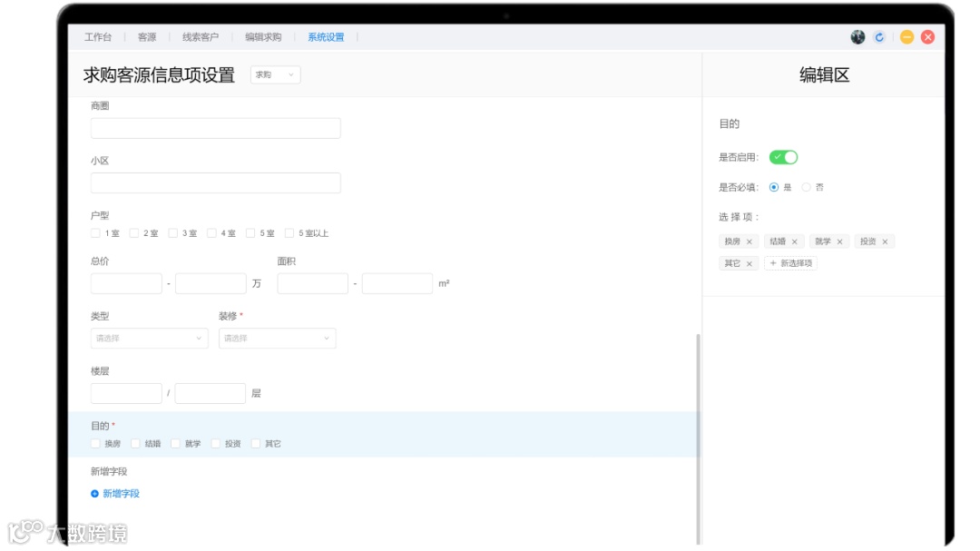This screenshot has width=980, height=551.
Task: Click the maximum 总价 input before 万
Action: 211,283
